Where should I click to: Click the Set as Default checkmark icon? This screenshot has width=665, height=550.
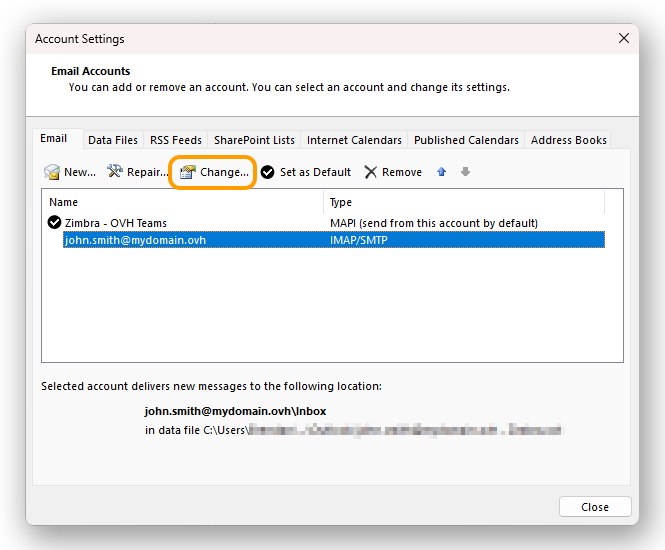pyautogui.click(x=268, y=172)
